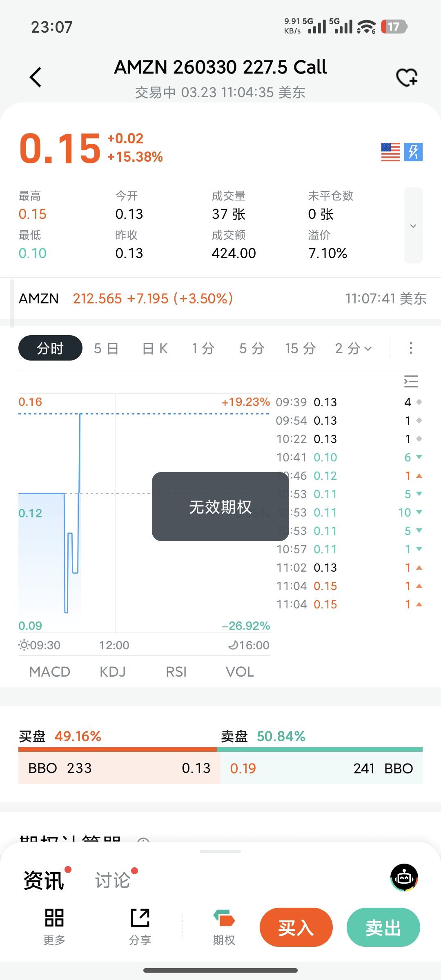Tap the US flag market icon
The image size is (441, 980).
(x=390, y=152)
